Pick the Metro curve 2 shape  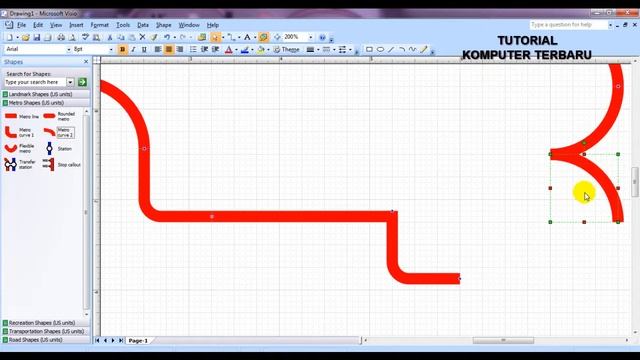pyautogui.click(x=60, y=132)
